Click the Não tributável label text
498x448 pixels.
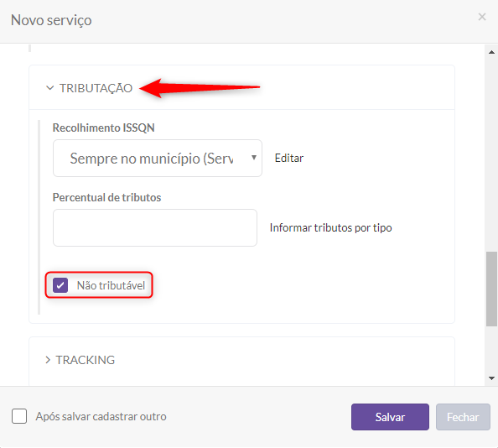[x=111, y=285]
